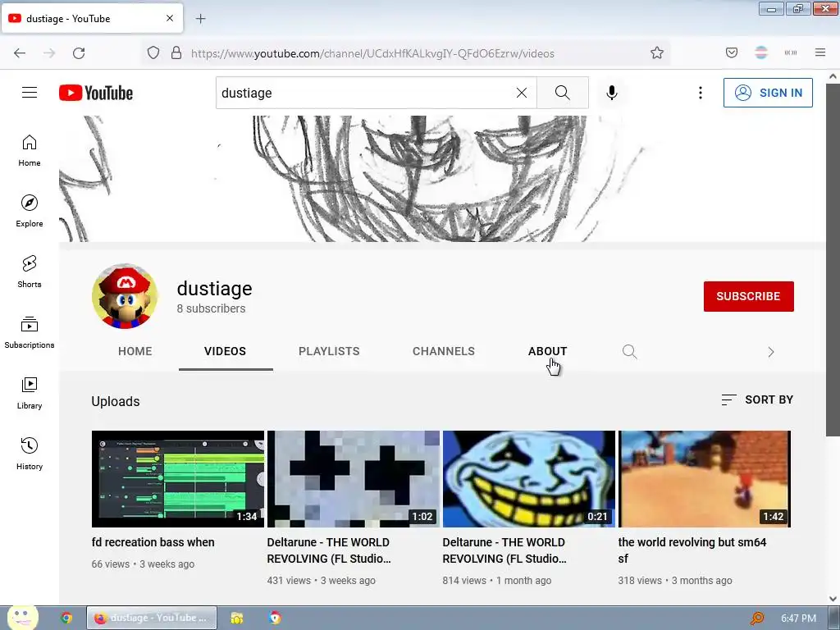The height and width of the screenshot is (630, 840).
Task: Open the ABOUT tab
Action: pos(547,351)
